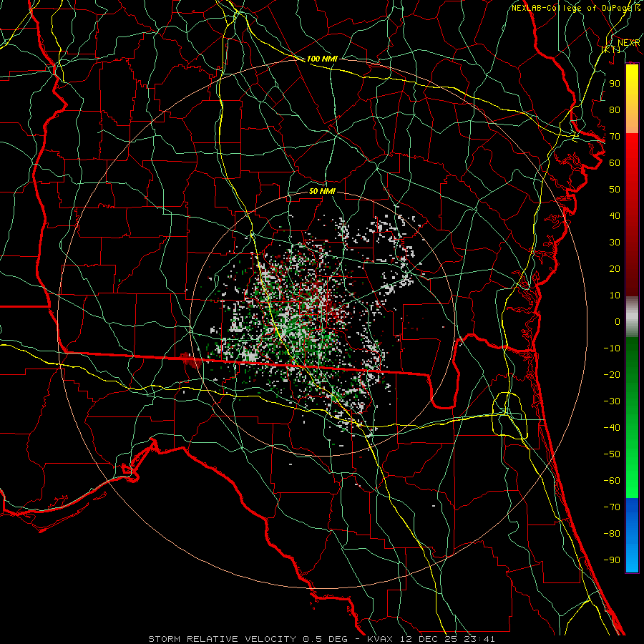Click the -20 value on the velocity scale

tap(612, 375)
